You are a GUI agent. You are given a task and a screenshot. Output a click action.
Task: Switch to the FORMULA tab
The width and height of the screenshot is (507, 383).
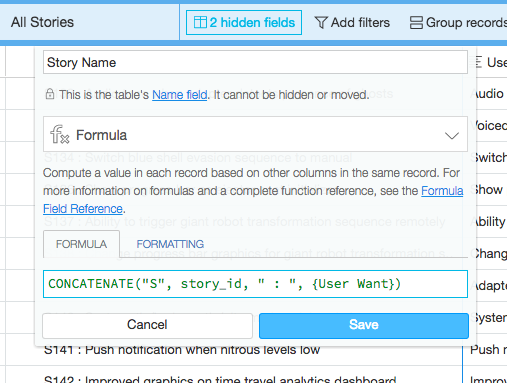pos(81,244)
